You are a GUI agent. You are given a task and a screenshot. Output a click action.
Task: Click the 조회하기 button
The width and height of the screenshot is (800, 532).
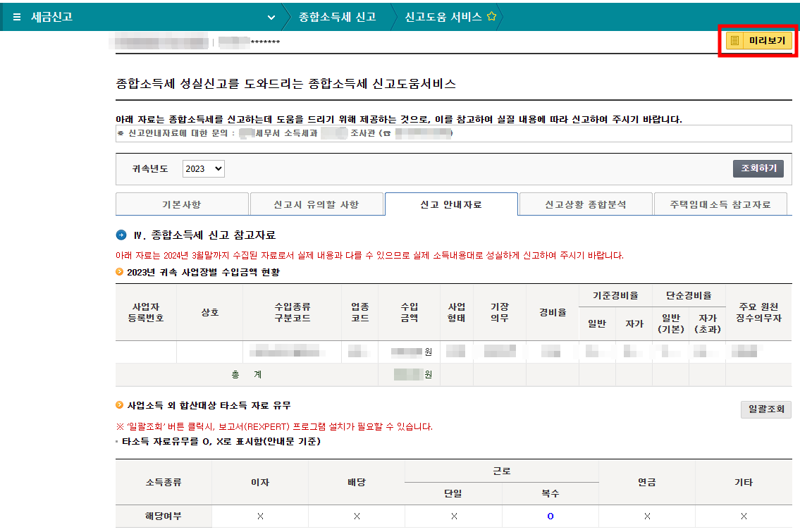coord(758,168)
